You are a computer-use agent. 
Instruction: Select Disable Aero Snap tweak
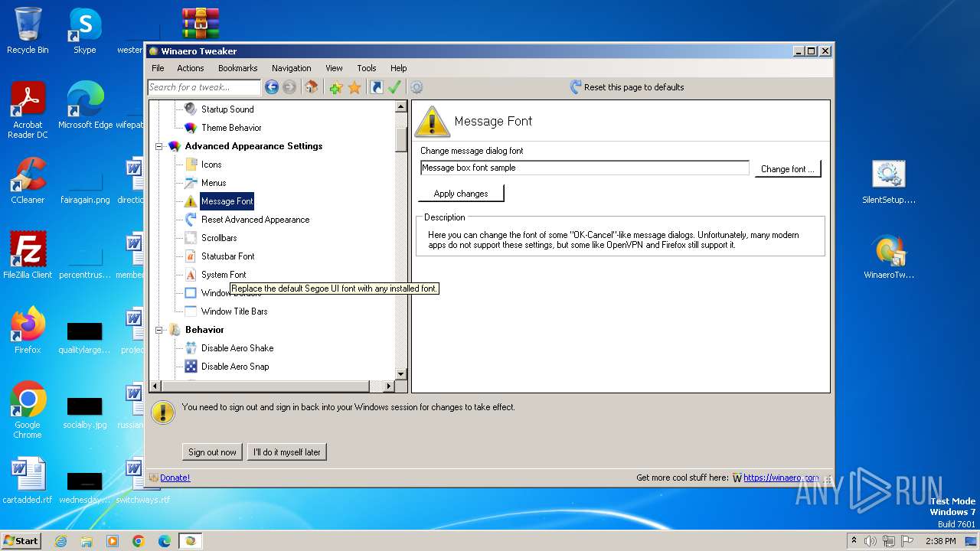tap(235, 367)
